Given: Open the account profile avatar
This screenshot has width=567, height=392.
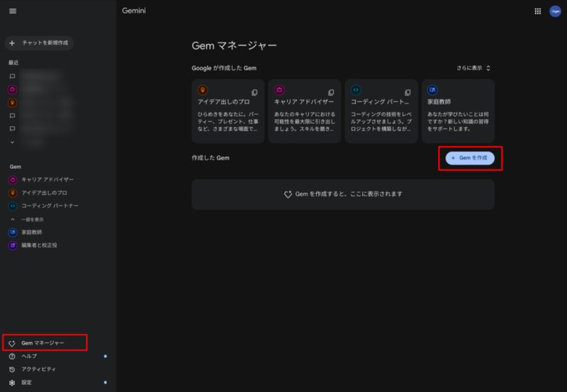Looking at the screenshot, I should point(555,11).
